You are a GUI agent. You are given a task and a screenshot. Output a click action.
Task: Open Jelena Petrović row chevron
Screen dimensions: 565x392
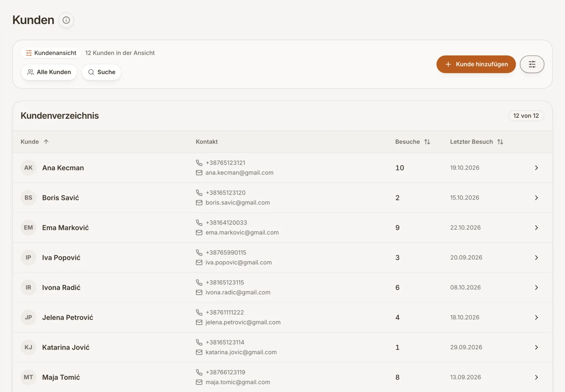click(x=536, y=317)
